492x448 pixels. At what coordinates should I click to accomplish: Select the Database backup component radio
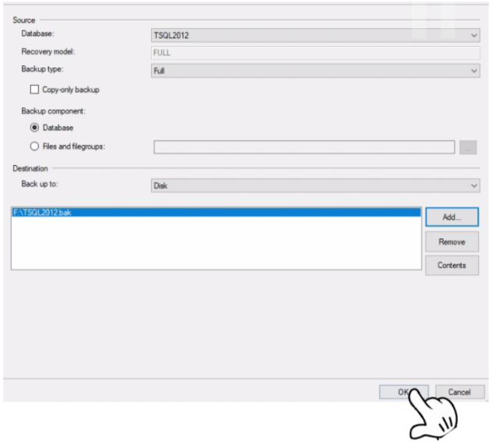tap(34, 128)
